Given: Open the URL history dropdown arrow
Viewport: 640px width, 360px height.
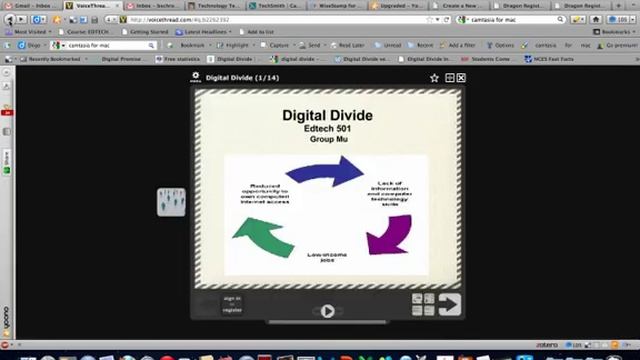Looking at the screenshot, I should pyautogui.click(x=437, y=20).
